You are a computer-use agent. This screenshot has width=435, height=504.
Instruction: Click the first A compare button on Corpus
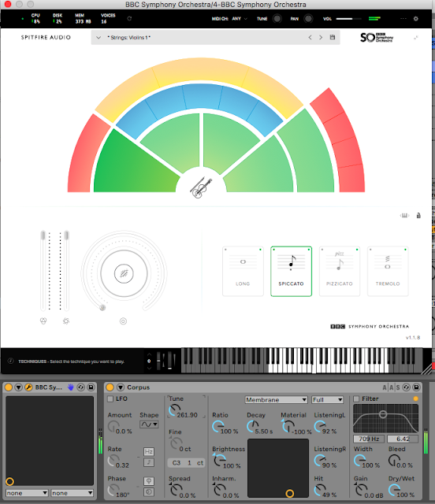(x=385, y=387)
